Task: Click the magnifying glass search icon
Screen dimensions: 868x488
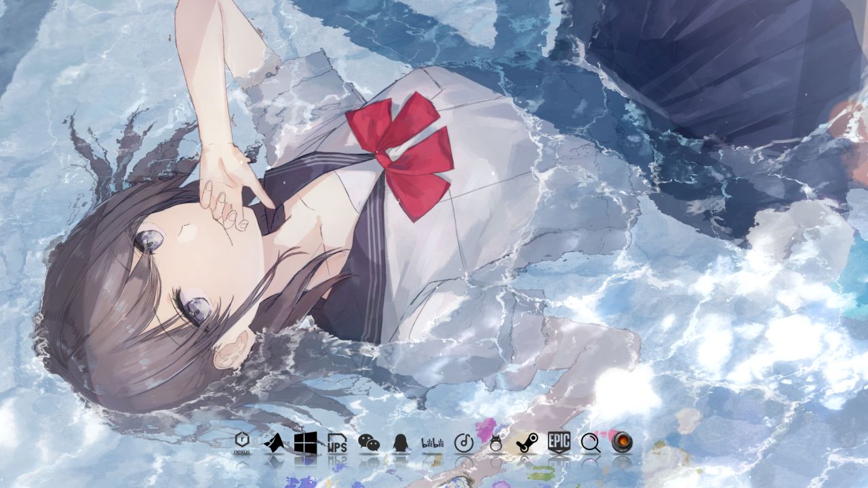Action: (x=591, y=443)
